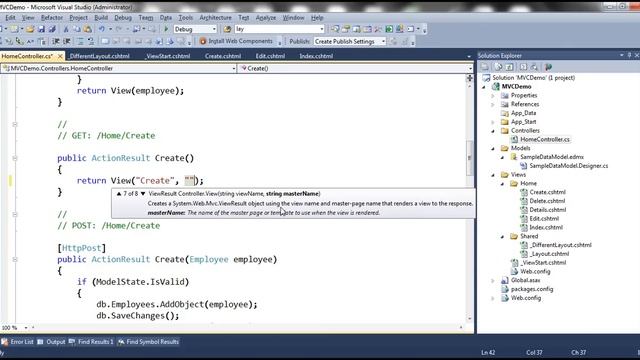Open the Error List panel

point(18,342)
